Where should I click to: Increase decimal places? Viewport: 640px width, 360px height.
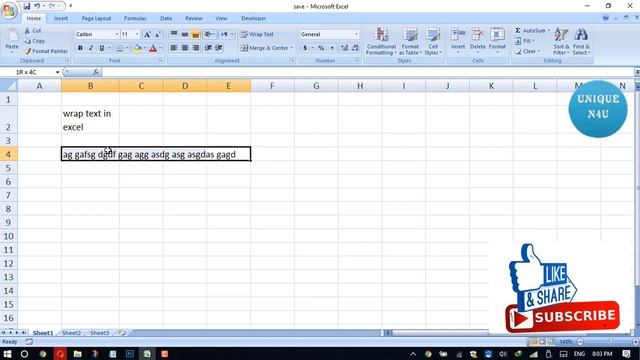(x=344, y=48)
